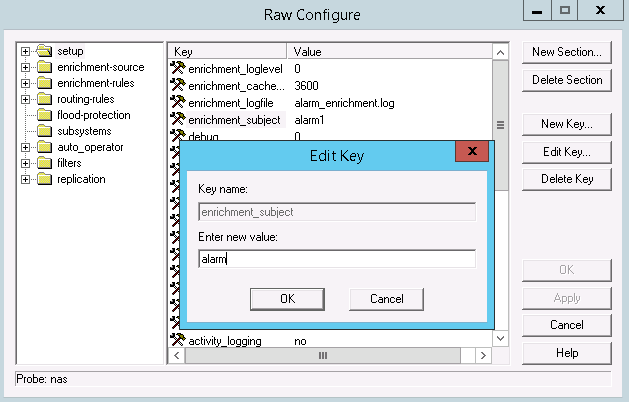Screen dimensions: 631x402
Task: Close the Edit Key dialog
Action: [472, 151]
